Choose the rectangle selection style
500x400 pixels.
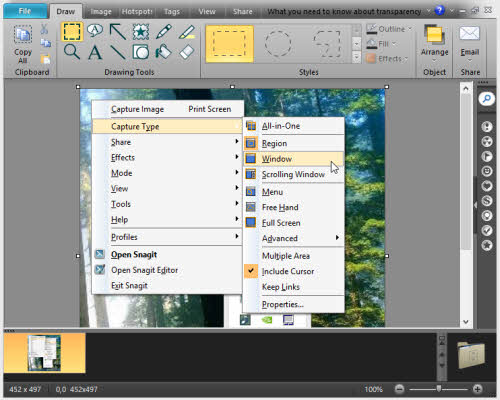[229, 44]
